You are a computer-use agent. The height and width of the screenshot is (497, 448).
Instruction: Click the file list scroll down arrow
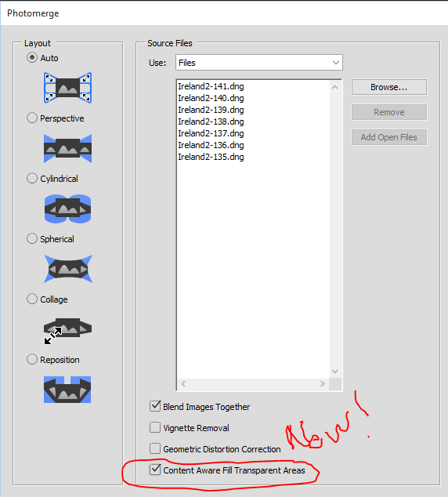[335, 371]
